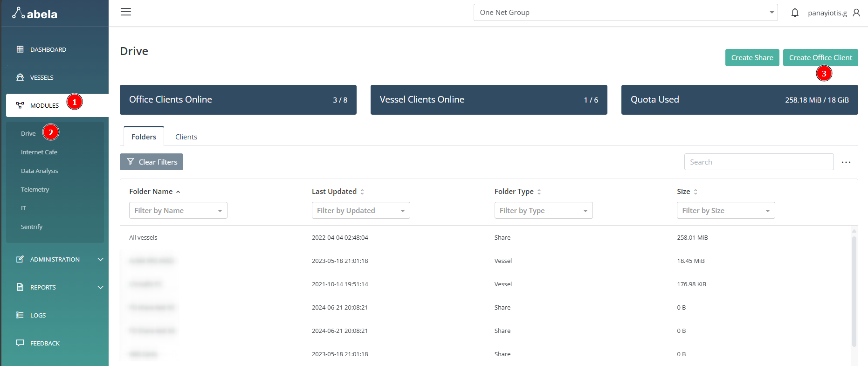Switch to the Clients tab
Viewport: 868px width, 366px height.
point(186,137)
